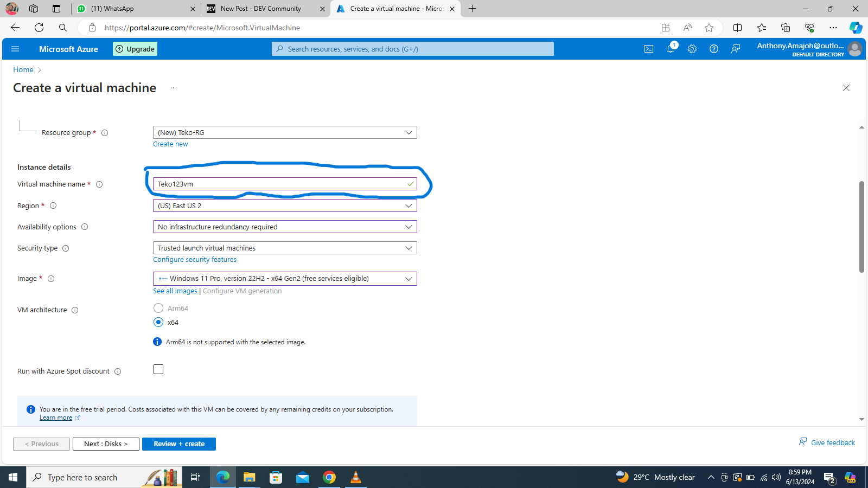
Task: Open Learn more link in free trial notice
Action: point(56,418)
